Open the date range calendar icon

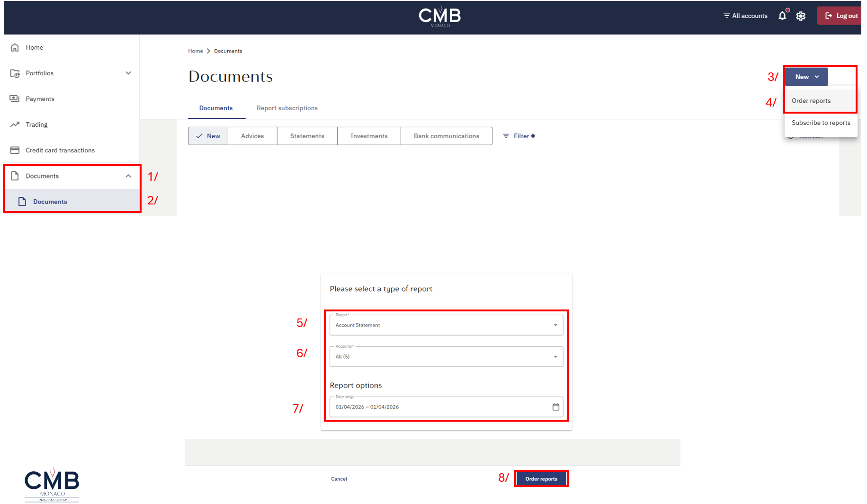pos(555,407)
